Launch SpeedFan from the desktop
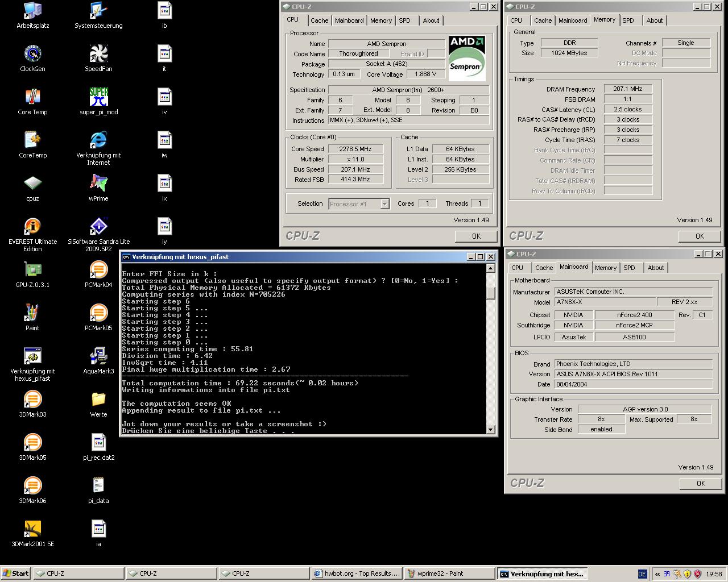Screen dimensions: 728x582 98,58
